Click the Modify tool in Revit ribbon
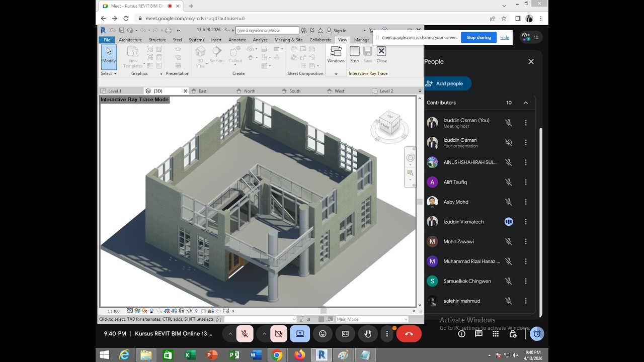This screenshot has height=362, width=644. pos(109,57)
